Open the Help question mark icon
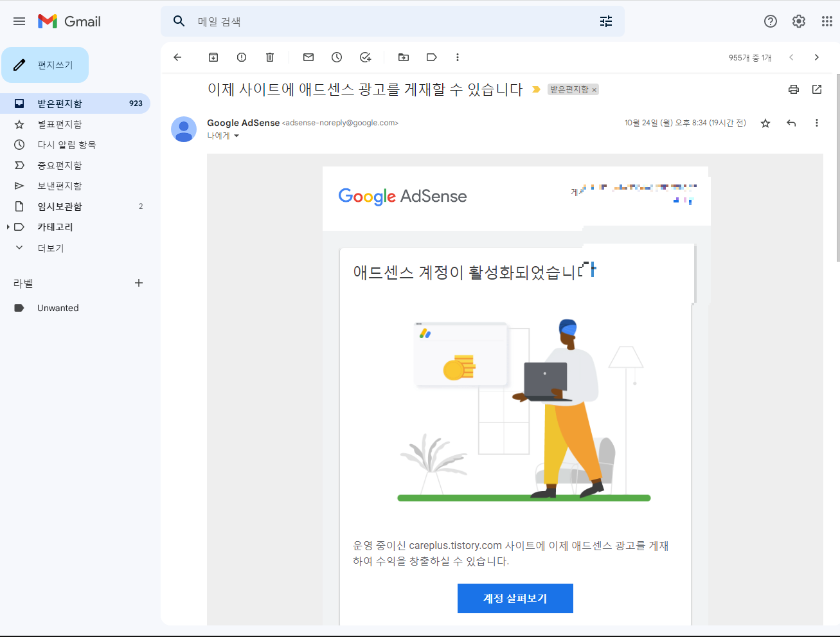This screenshot has width=840, height=637. tap(771, 21)
